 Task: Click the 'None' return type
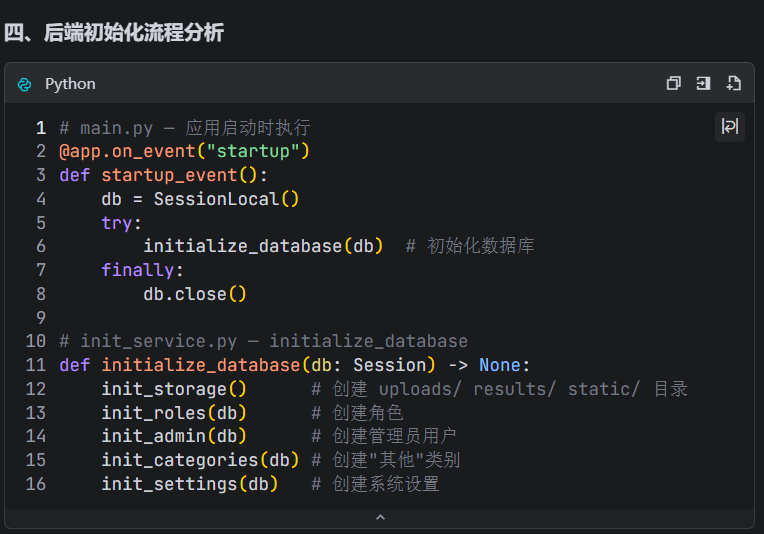[499, 365]
